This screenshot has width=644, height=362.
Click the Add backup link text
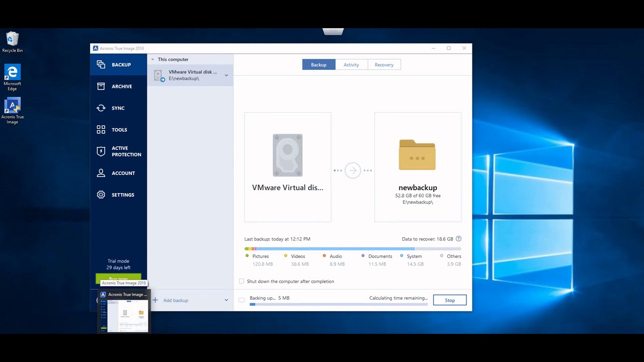(x=176, y=300)
